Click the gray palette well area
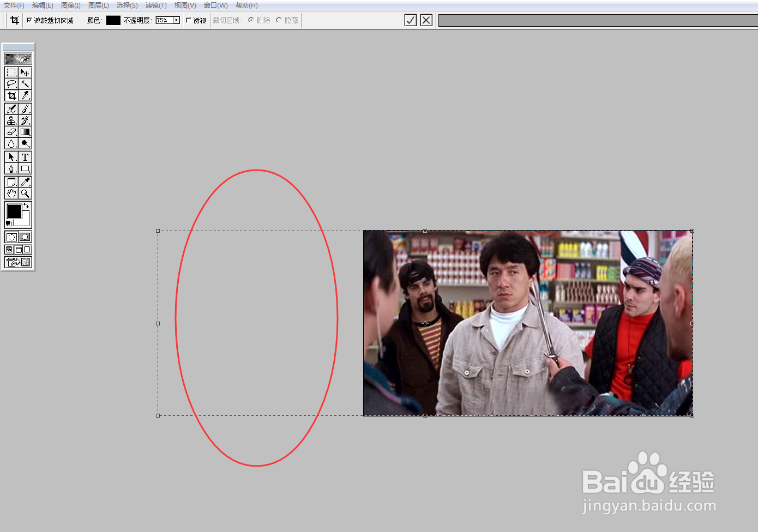Viewport: 758px width, 532px height. pyautogui.click(x=598, y=20)
